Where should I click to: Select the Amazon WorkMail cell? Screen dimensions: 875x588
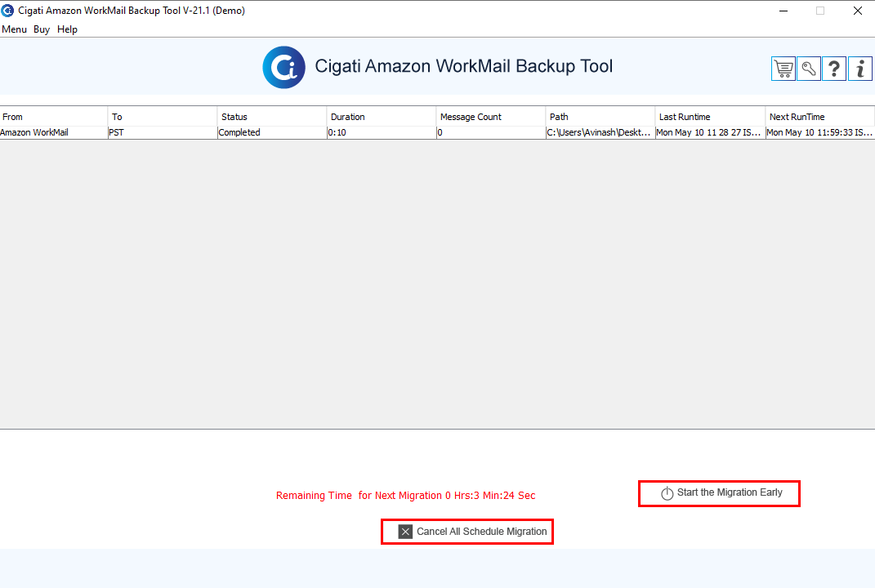coord(54,133)
